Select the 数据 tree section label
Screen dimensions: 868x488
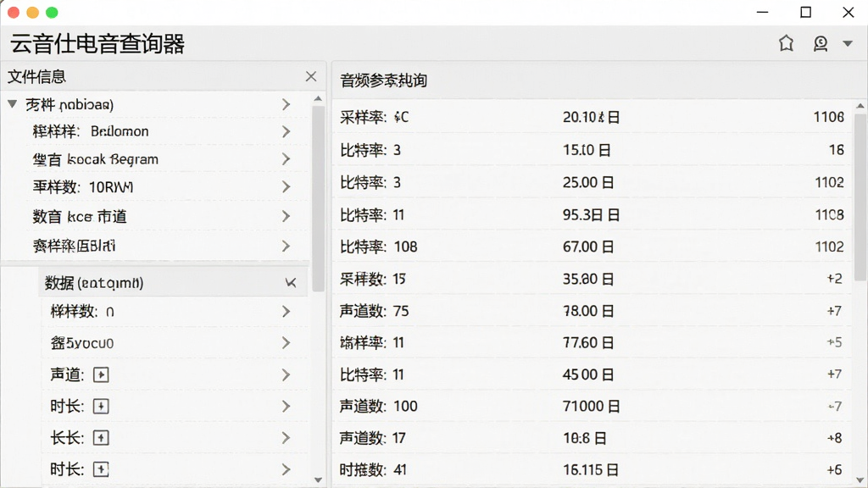[94, 283]
